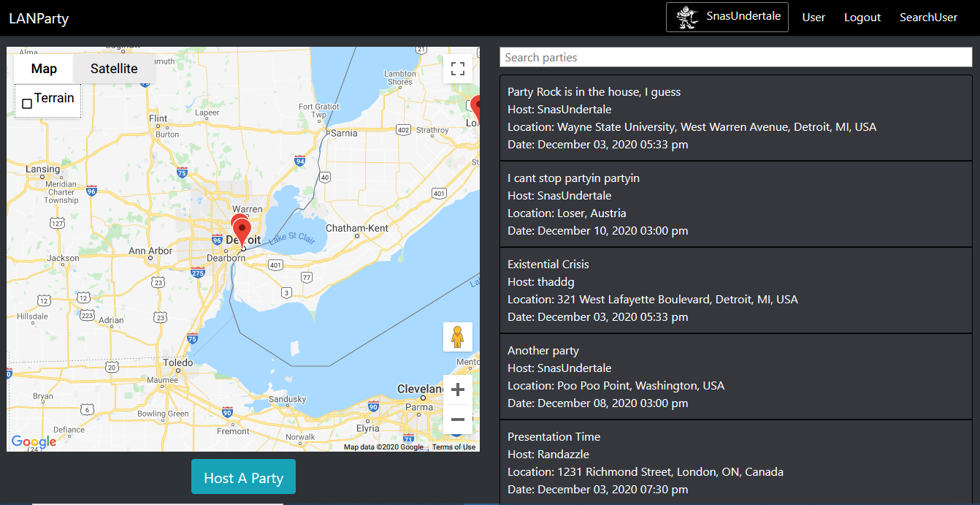Viewport: 980px width, 505px height.
Task: Click the Street View pegman icon
Action: pos(458,337)
